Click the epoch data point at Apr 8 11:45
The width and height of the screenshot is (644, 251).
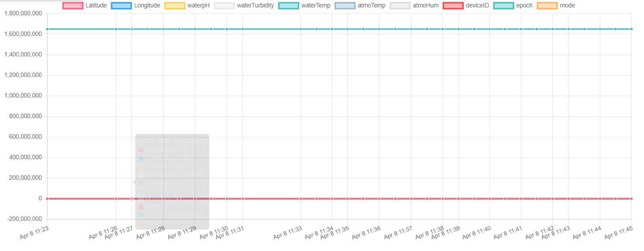(x=631, y=29)
